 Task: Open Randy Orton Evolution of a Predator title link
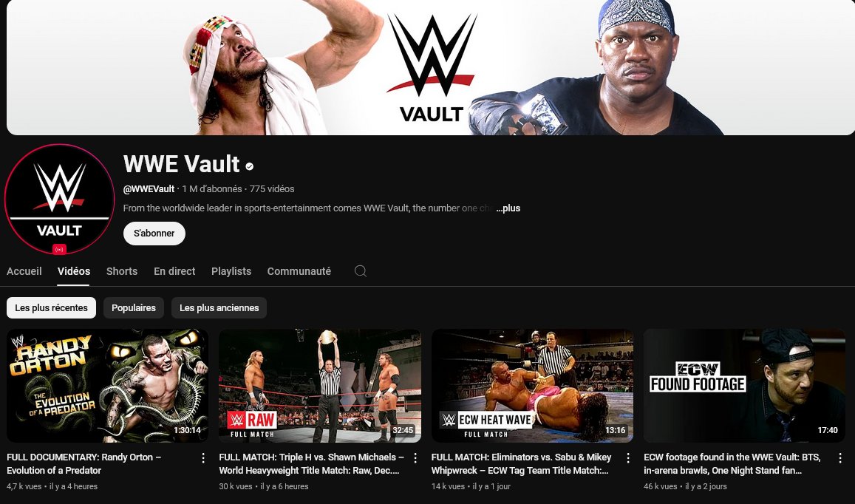click(x=84, y=463)
